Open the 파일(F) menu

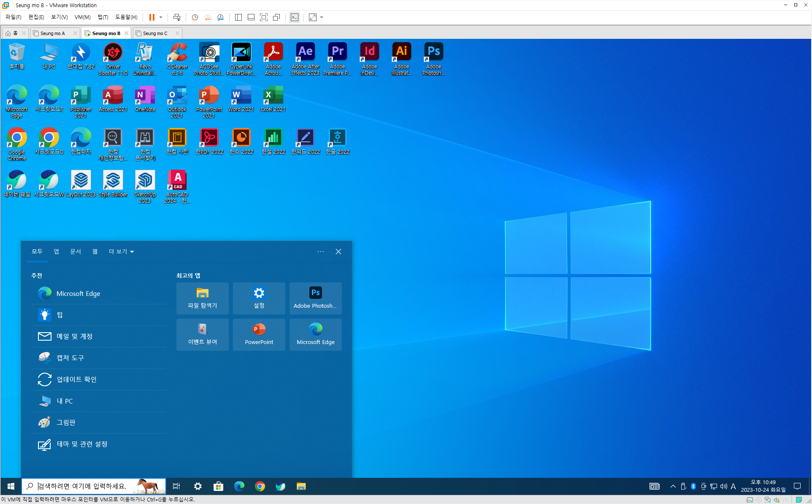(13, 17)
